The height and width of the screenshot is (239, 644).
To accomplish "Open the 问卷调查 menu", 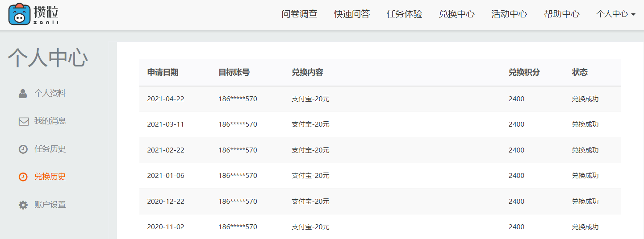I will pyautogui.click(x=299, y=14).
